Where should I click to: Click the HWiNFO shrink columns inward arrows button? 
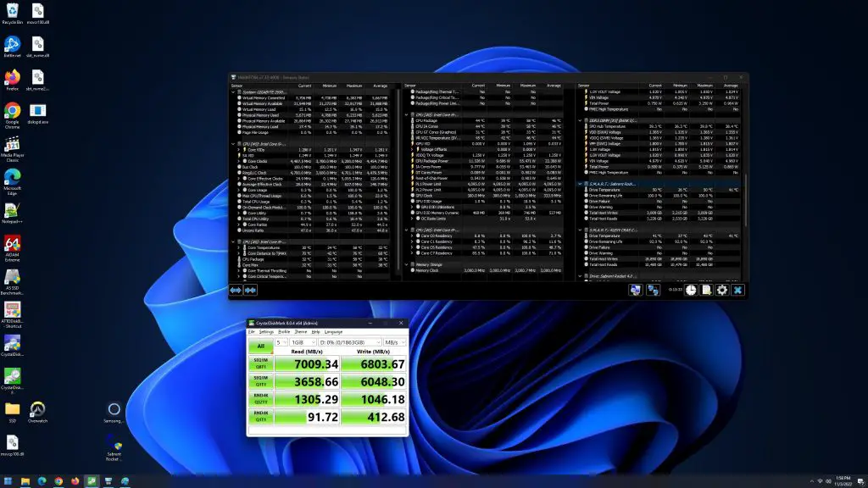250,290
